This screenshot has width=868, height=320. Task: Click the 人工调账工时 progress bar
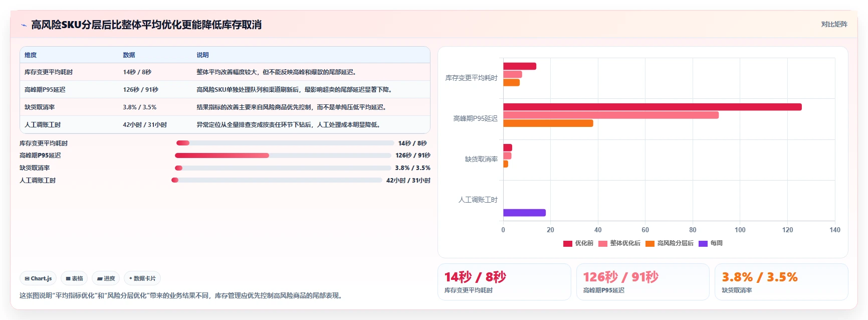[x=277, y=180]
